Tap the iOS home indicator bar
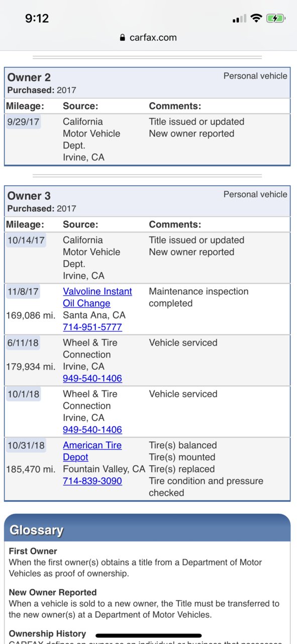 click(148, 635)
